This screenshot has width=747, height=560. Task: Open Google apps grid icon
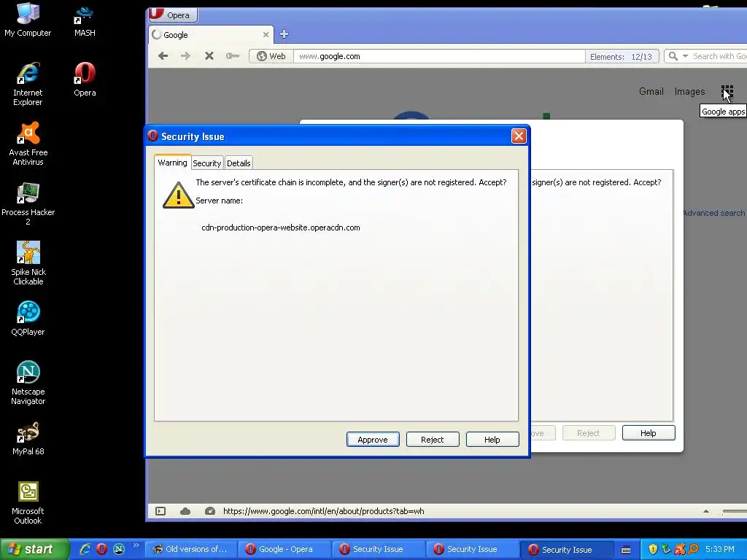[x=727, y=91]
